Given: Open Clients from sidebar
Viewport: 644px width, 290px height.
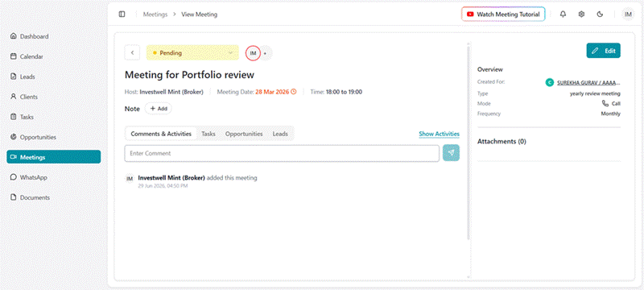Looking at the screenshot, I should click(x=53, y=97).
